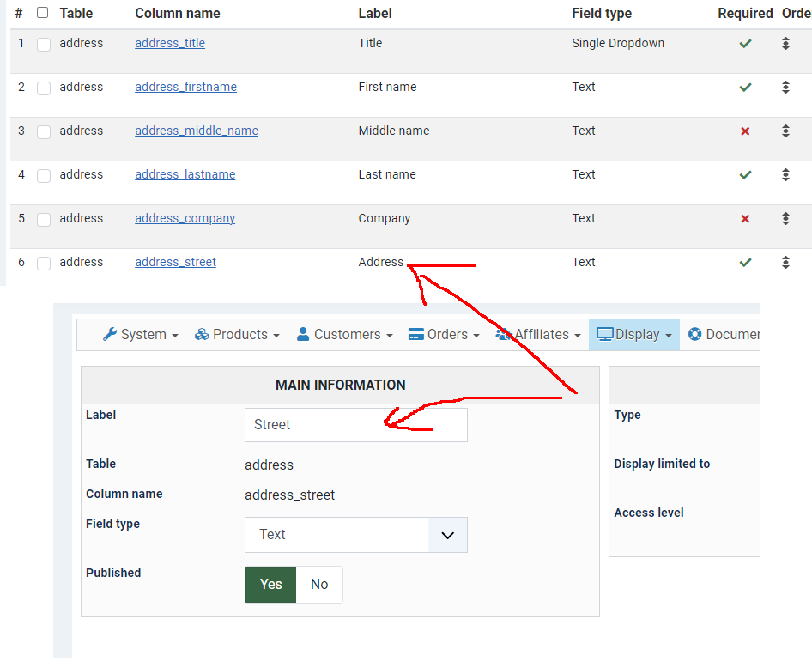Image resolution: width=812 pixels, height=668 pixels.
Task: Click the order handle for address_company row
Action: pos(785,219)
